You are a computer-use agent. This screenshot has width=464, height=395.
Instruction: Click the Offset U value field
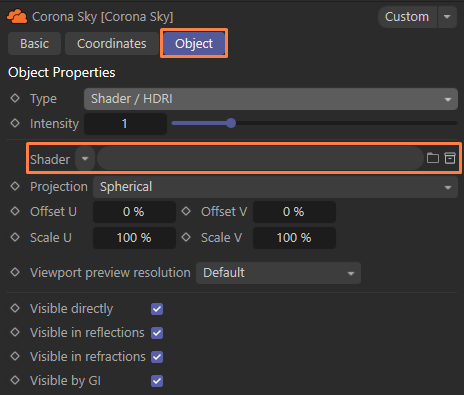(x=134, y=212)
